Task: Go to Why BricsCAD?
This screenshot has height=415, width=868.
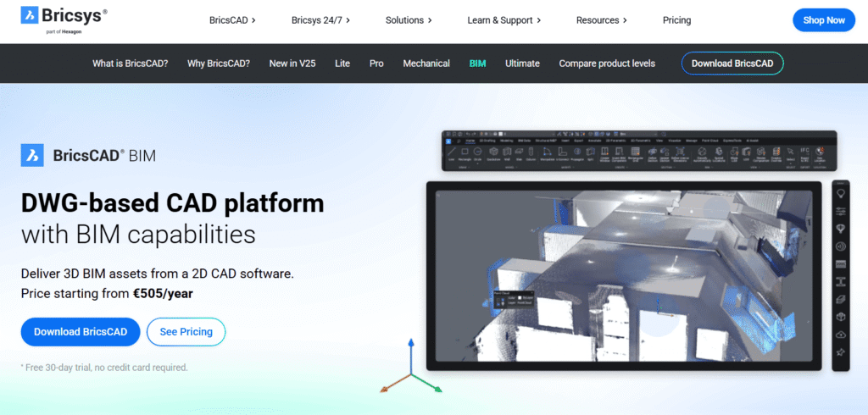Action: 218,64
